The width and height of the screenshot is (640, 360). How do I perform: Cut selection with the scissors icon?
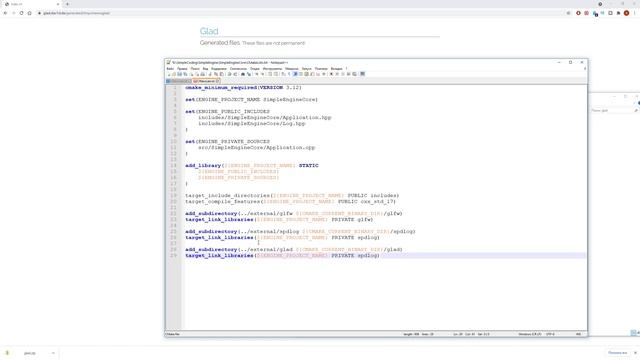210,74
